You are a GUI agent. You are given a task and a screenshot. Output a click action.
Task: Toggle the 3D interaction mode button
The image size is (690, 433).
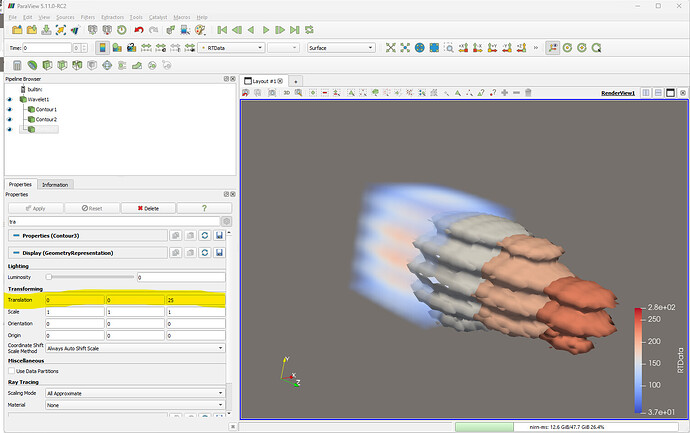coord(286,93)
